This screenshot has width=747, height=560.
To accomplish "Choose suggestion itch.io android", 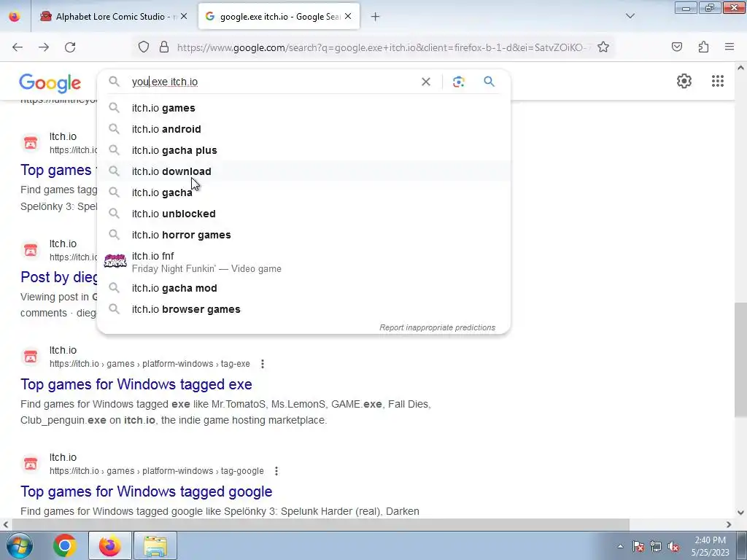I will coord(304,129).
